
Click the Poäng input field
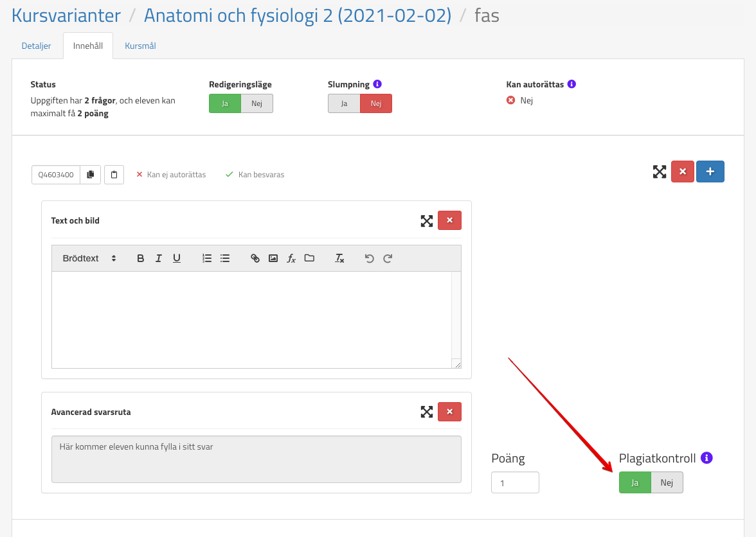coord(515,482)
